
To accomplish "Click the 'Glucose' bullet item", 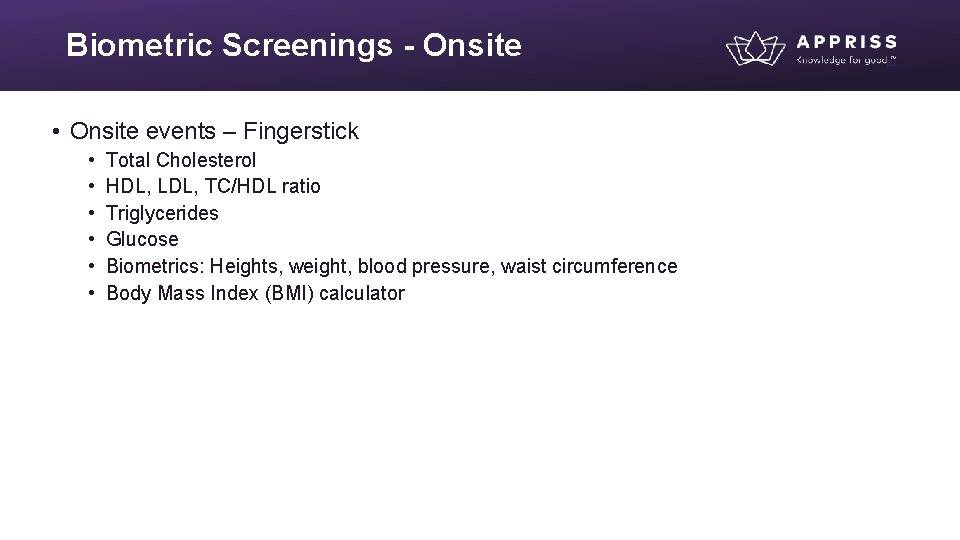I will tap(142, 239).
